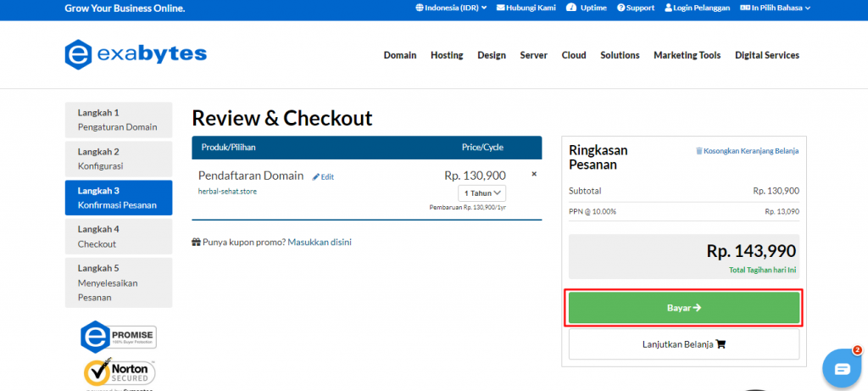Go to Langkah 1 Pengaturan Domain step
The height and width of the screenshot is (391, 868).
point(119,120)
